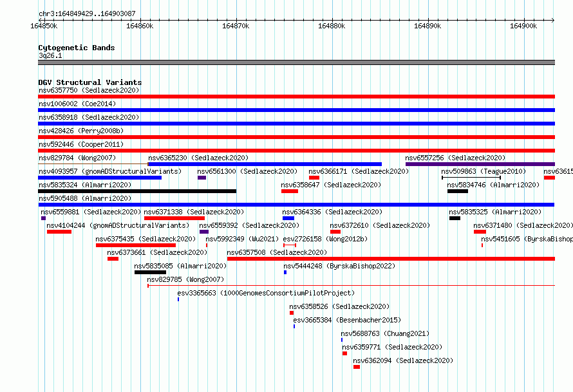Viewport: 573px width, 392px height.
Task: Click the 164890k ruler position label
Action: [x=427, y=26]
